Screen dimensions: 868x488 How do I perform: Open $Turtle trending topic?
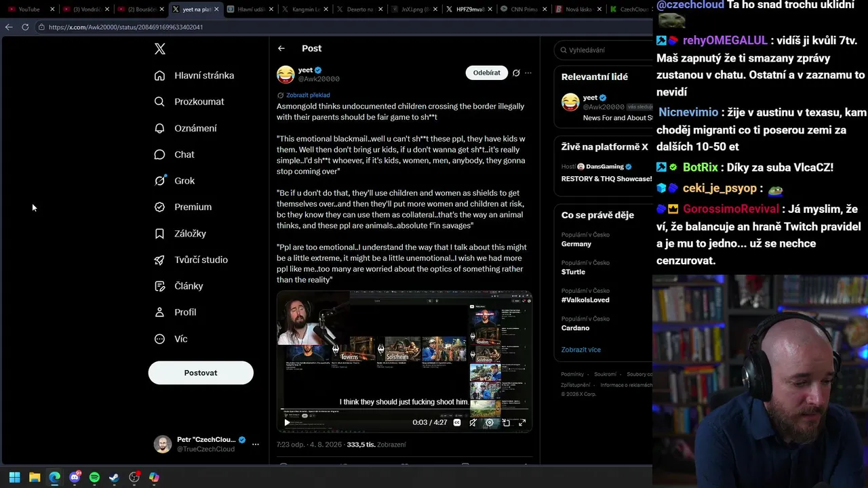pos(573,272)
